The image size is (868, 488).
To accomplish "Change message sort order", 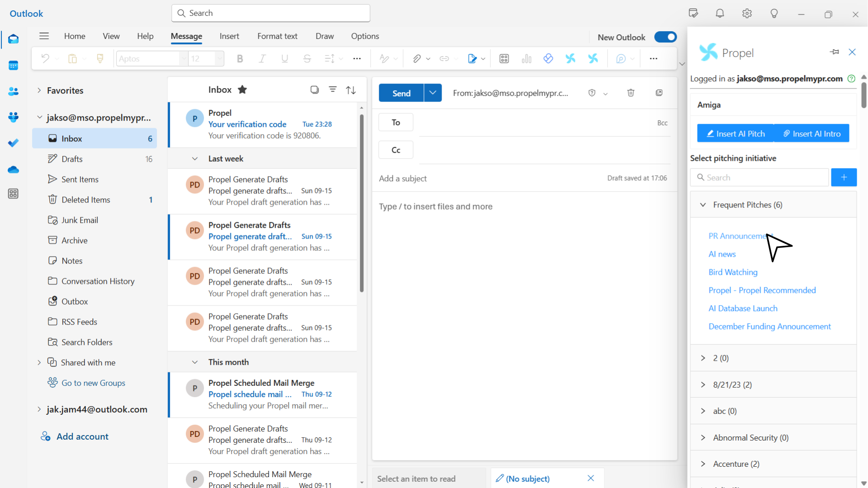I will pyautogui.click(x=351, y=90).
